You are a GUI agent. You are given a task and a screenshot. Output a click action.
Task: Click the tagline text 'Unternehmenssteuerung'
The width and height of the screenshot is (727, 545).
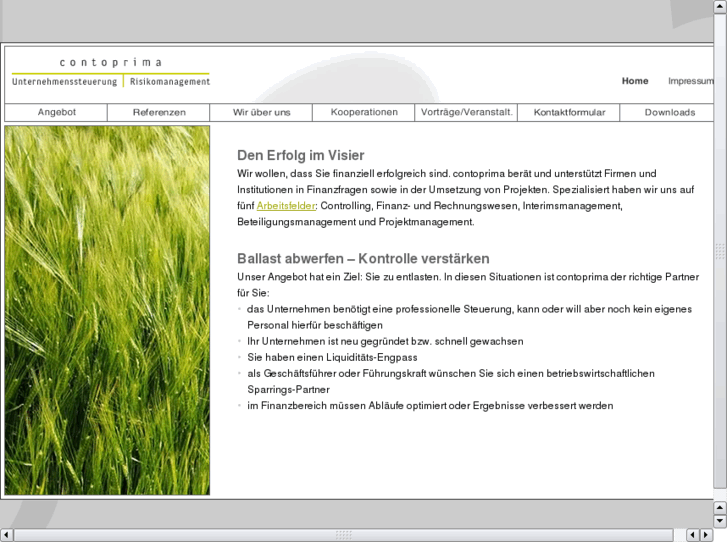point(64,82)
